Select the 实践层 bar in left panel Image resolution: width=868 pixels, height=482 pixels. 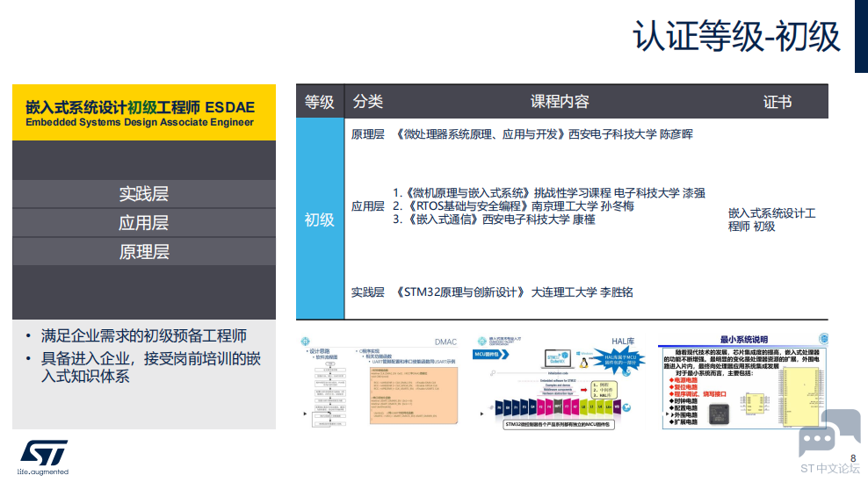click(144, 194)
